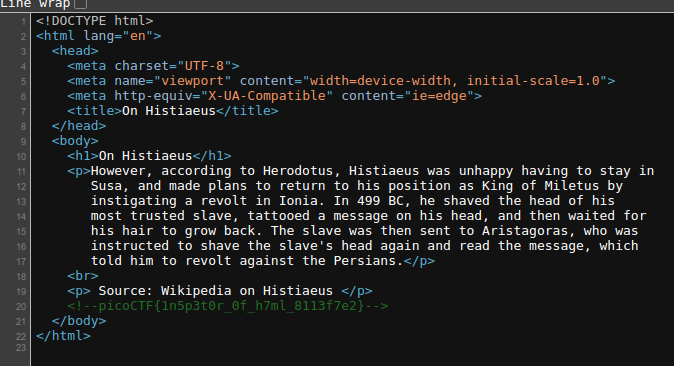
Task: Click the word Herodotus in paragraph
Action: pyautogui.click(x=298, y=172)
